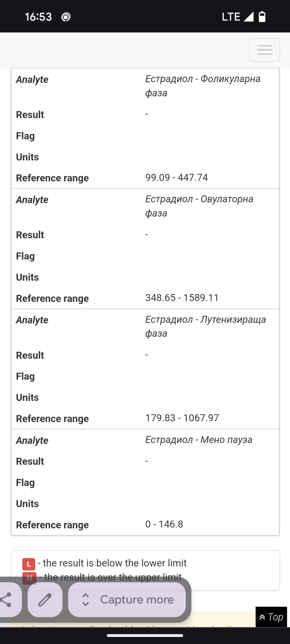Tap reference range value 99.09 - 447.74
This screenshot has width=290, height=644.
click(176, 178)
